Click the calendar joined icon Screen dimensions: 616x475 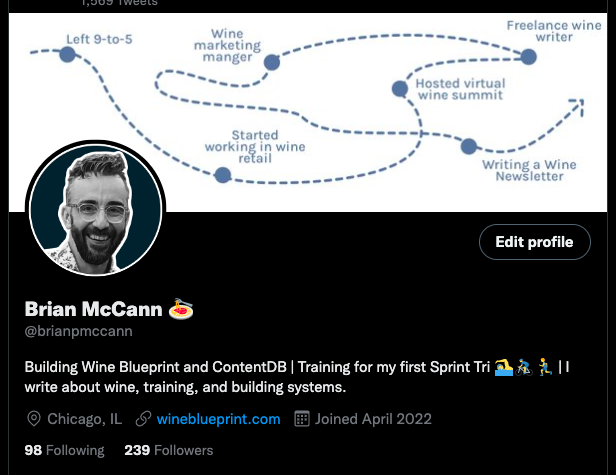click(302, 419)
